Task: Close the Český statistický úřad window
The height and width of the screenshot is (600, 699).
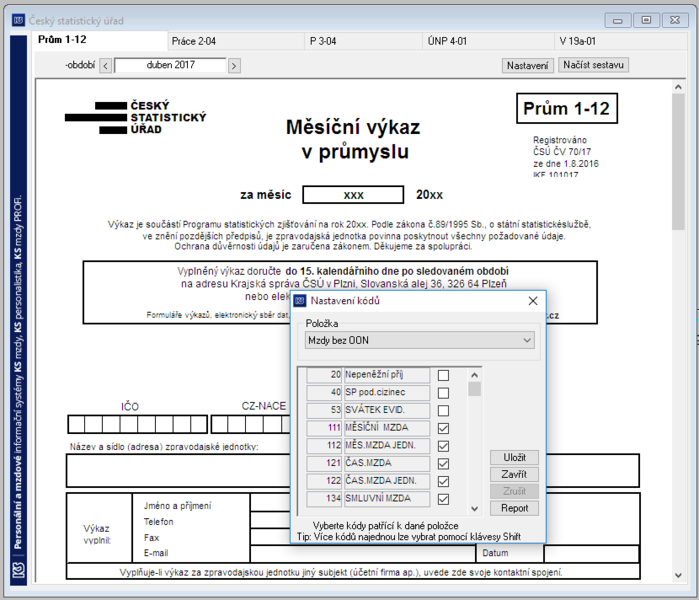Action: click(675, 21)
